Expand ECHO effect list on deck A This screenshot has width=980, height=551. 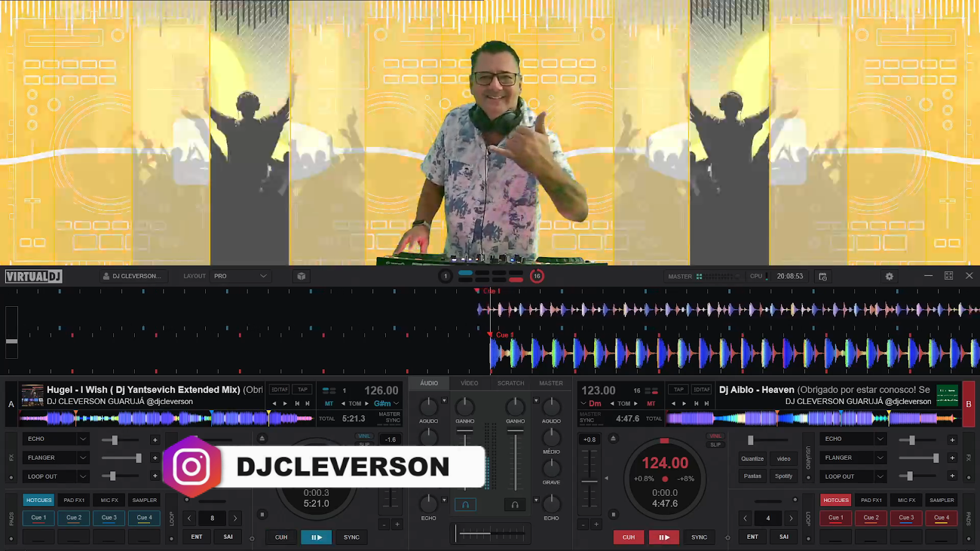[83, 439]
